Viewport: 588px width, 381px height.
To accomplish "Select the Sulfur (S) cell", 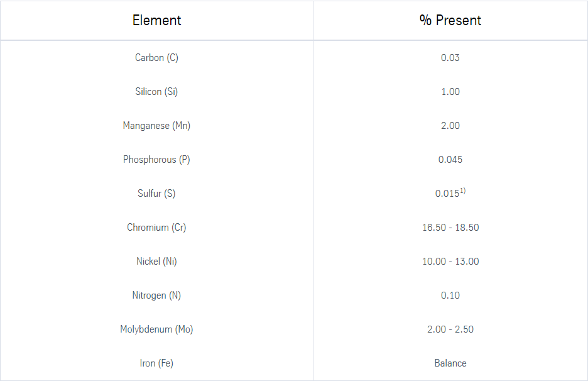I will click(156, 194).
